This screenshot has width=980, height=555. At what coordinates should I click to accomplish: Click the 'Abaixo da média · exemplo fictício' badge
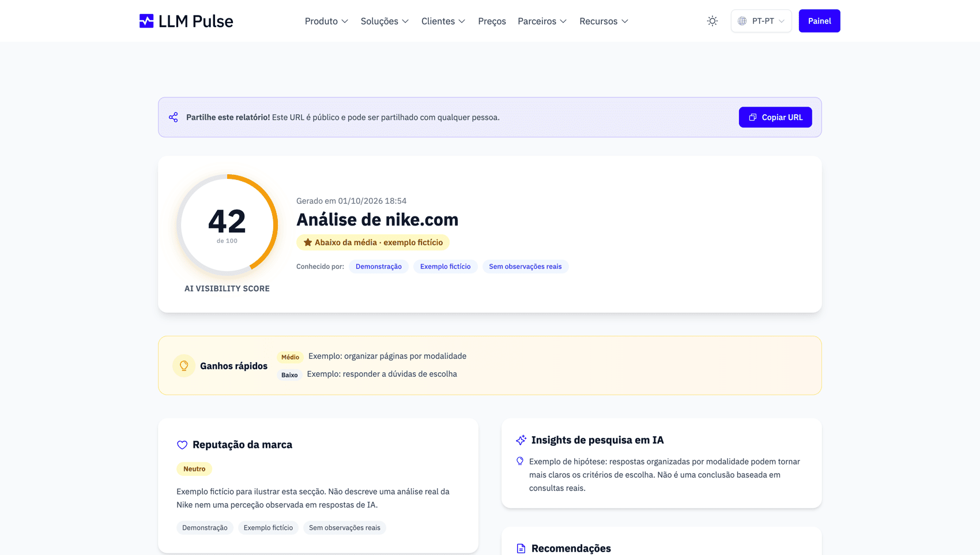(x=373, y=242)
